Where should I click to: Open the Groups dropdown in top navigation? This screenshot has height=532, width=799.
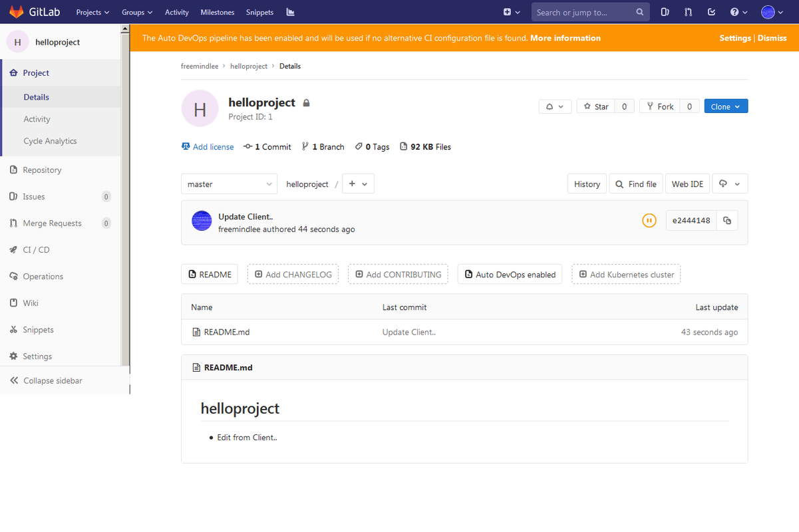point(137,12)
